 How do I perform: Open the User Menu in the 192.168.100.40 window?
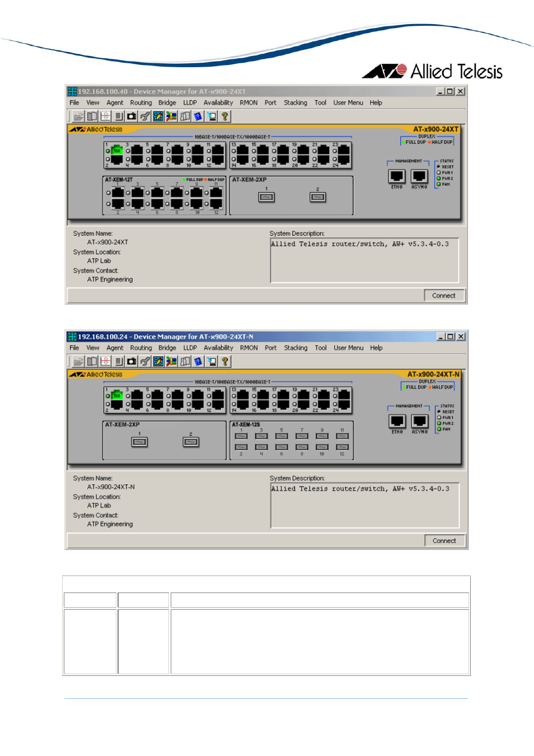(348, 103)
